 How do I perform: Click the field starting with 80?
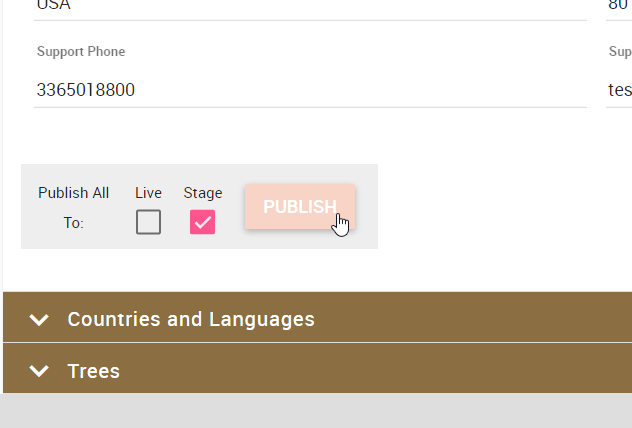[x=619, y=6]
